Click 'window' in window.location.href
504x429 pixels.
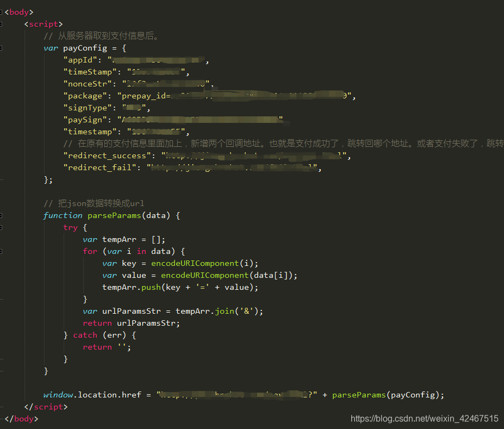coord(58,395)
